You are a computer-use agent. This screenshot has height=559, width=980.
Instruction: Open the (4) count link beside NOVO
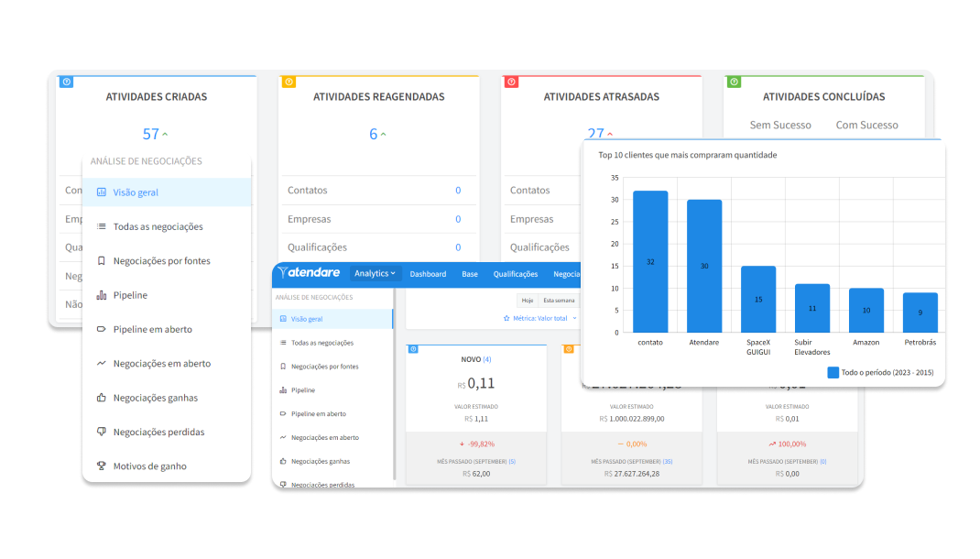(487, 359)
